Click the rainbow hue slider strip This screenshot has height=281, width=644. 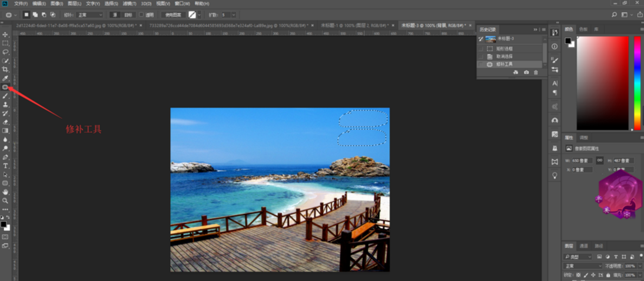637,82
